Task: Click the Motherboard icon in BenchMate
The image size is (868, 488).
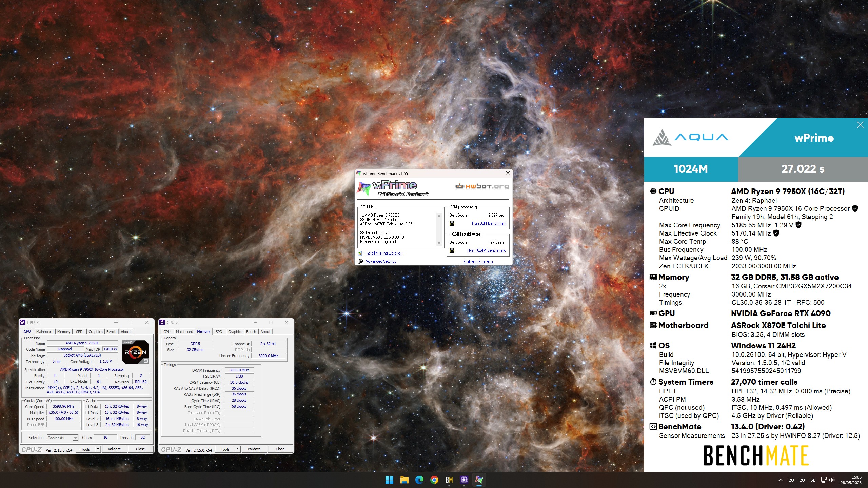Action: (x=653, y=325)
